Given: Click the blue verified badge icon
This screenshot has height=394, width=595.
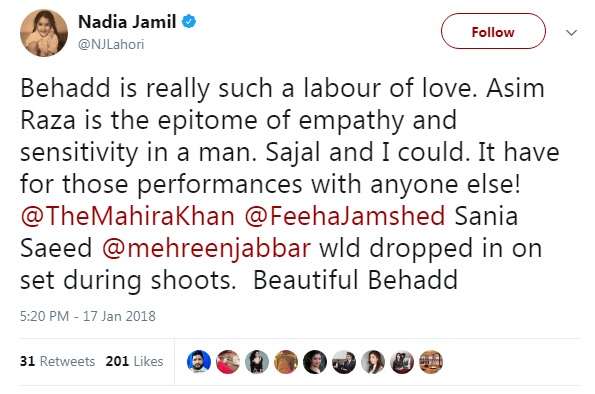Looking at the screenshot, I should pos(189,21).
